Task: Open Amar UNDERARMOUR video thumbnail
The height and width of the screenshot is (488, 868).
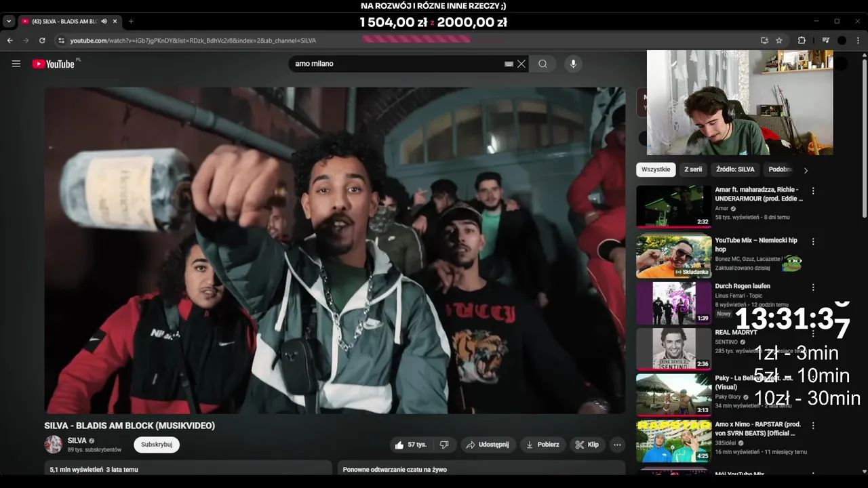Action: (x=674, y=207)
